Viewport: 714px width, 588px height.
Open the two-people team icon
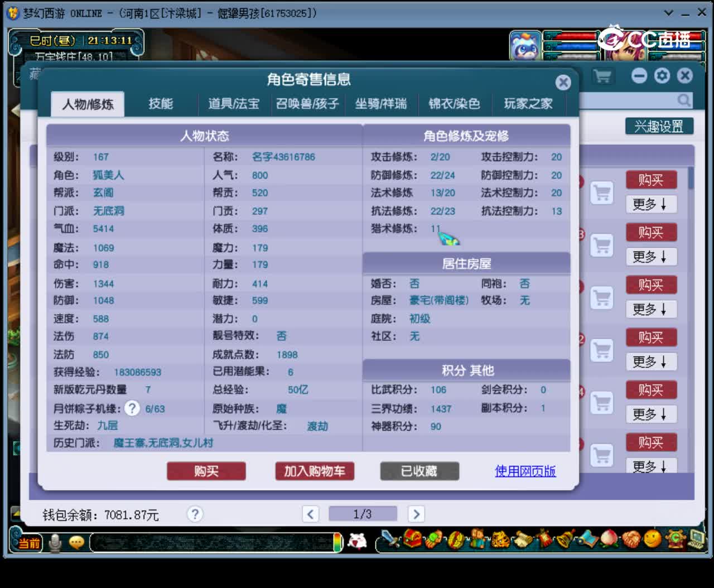click(477, 539)
